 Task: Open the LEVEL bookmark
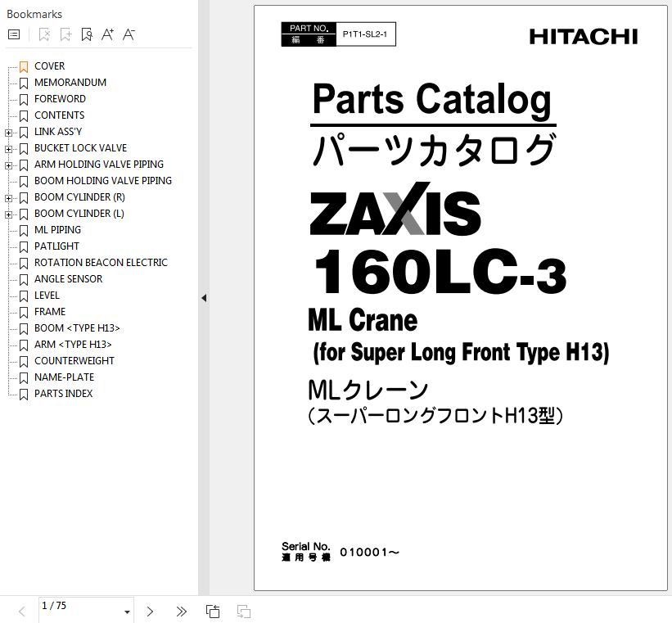pyautogui.click(x=47, y=296)
